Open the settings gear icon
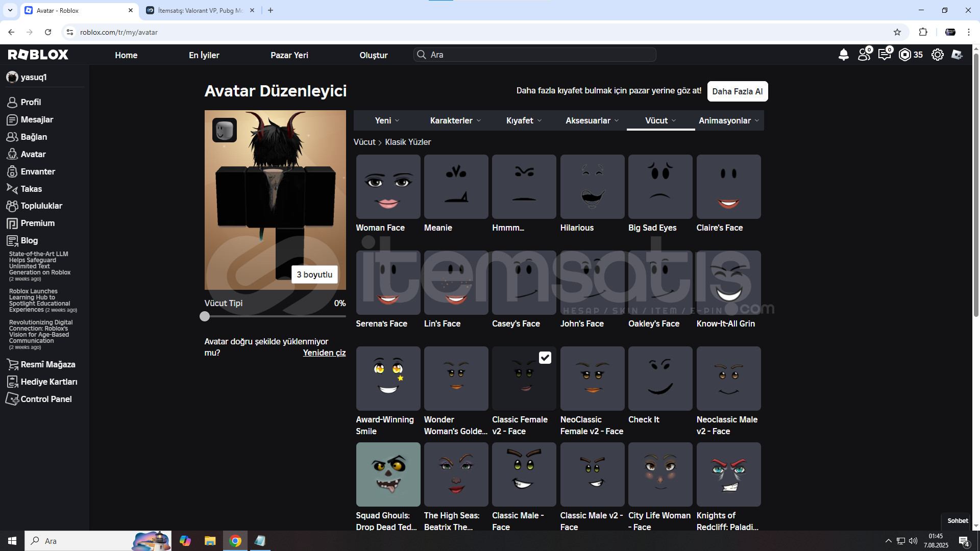This screenshot has width=980, height=551. pos(937,55)
